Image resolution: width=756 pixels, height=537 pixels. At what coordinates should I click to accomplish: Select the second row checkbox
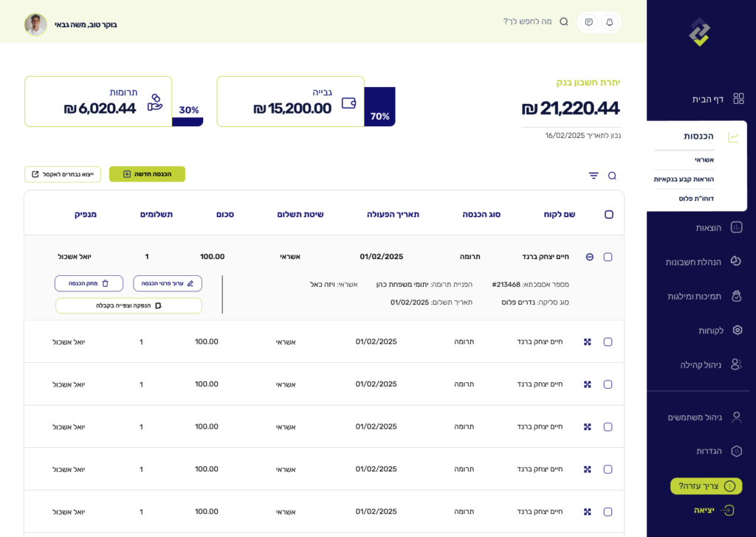point(608,342)
